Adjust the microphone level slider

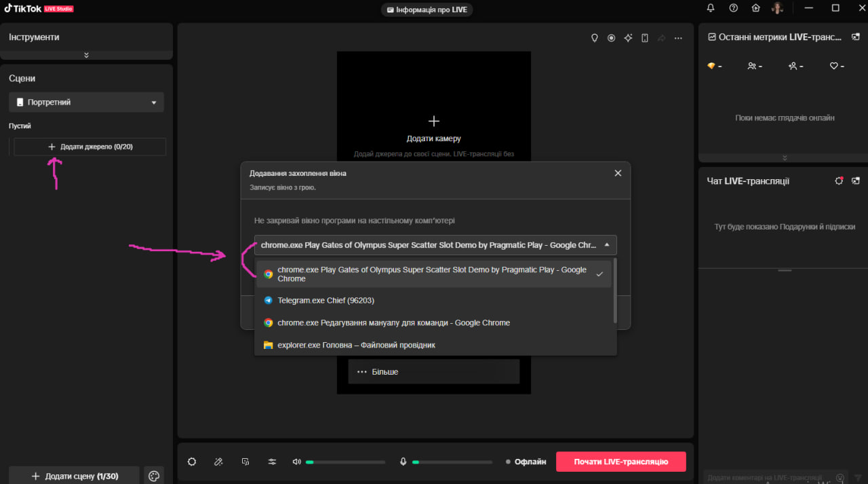(x=452, y=462)
